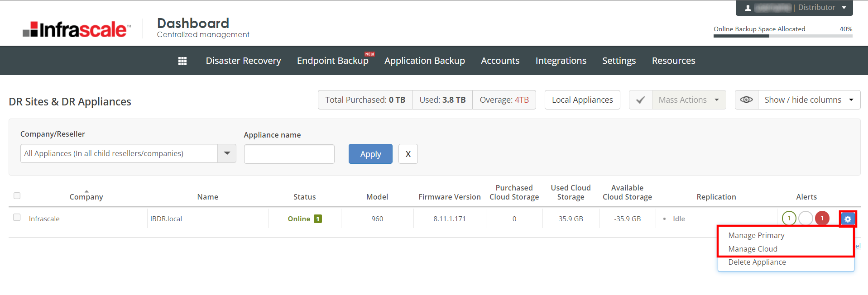Click the Infrascale logo

[x=77, y=29]
